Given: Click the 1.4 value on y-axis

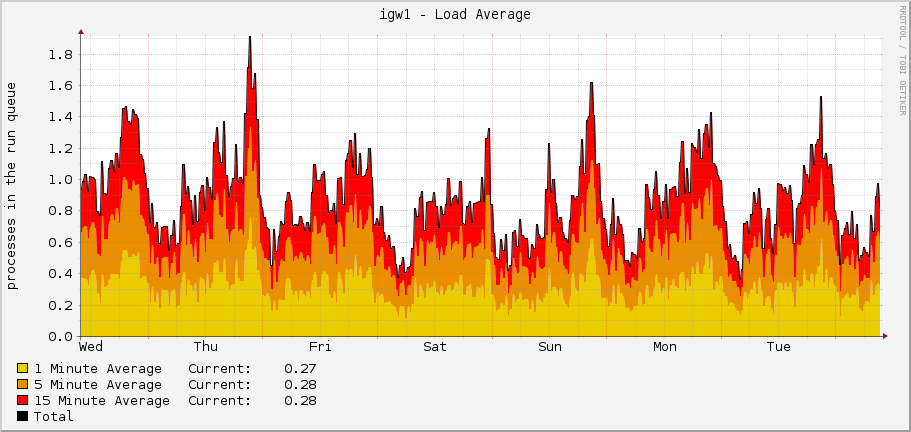Looking at the screenshot, I should click(x=60, y=117).
